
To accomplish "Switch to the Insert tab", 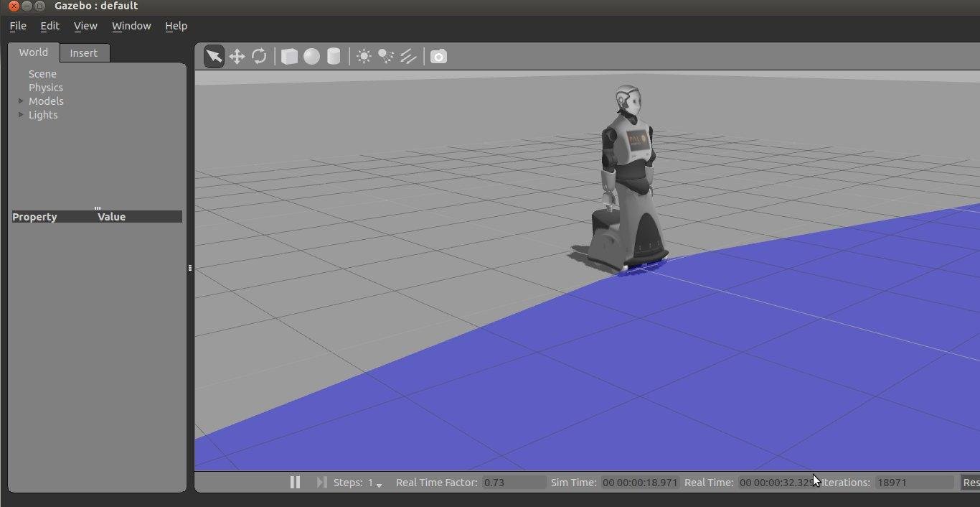I will [84, 53].
